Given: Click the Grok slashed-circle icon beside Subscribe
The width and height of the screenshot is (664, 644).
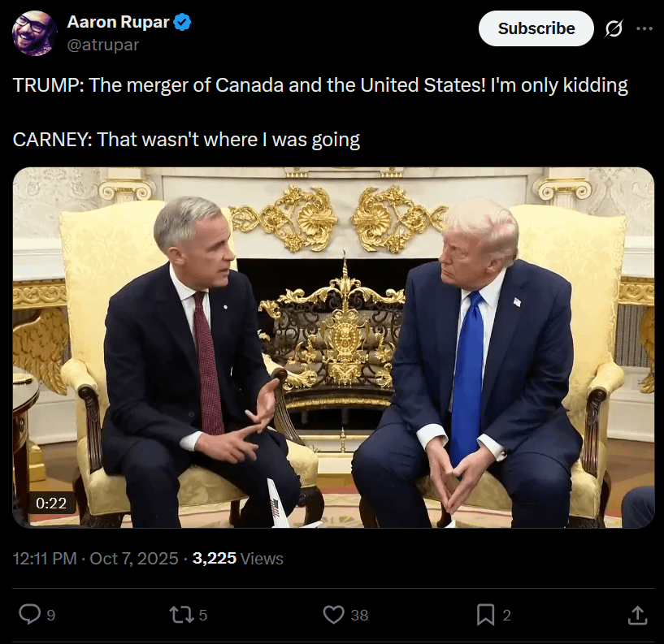Looking at the screenshot, I should pyautogui.click(x=614, y=28).
